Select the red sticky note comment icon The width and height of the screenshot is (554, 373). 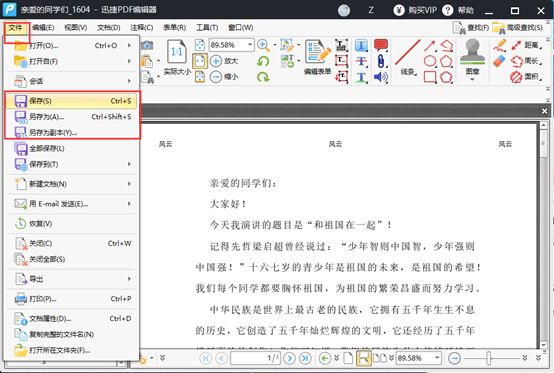click(381, 46)
